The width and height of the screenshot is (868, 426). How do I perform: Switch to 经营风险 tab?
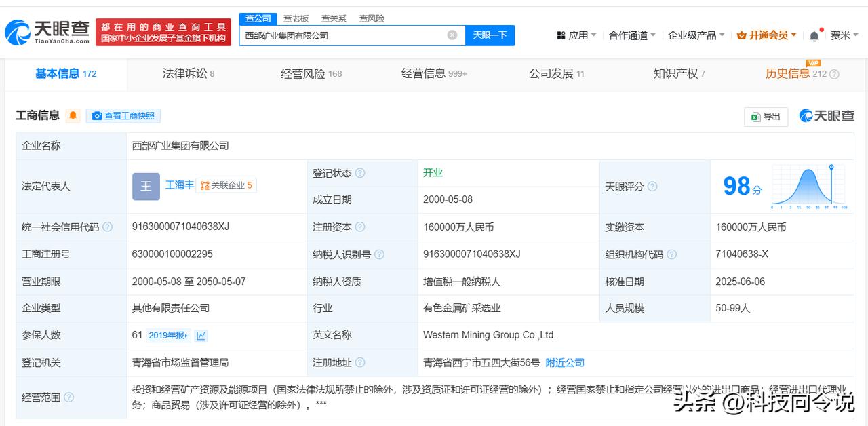pyautogui.click(x=311, y=73)
